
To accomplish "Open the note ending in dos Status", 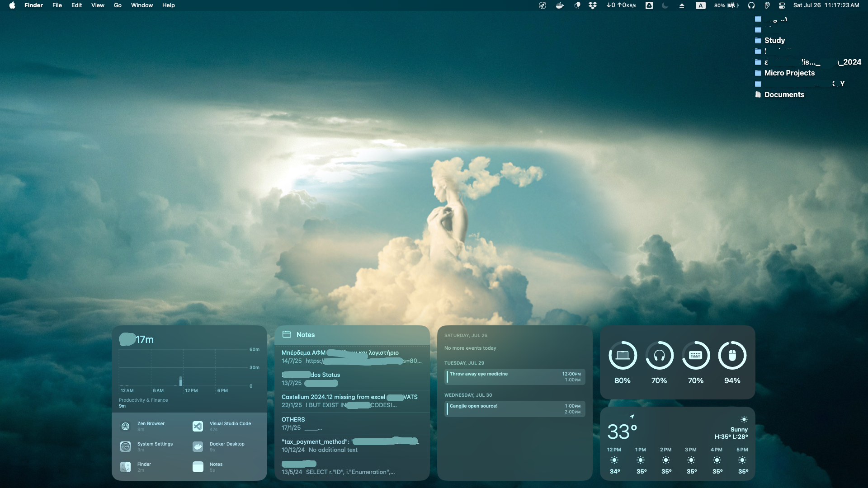I will (x=352, y=379).
